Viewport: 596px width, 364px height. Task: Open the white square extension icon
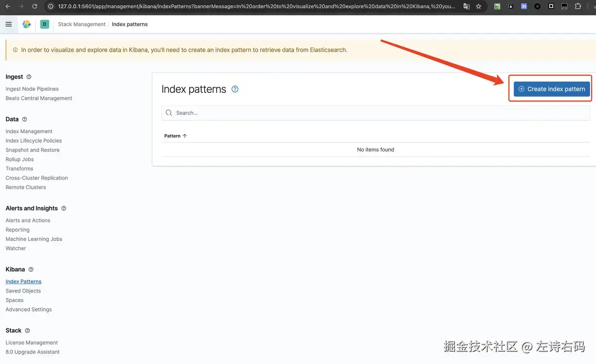551,6
